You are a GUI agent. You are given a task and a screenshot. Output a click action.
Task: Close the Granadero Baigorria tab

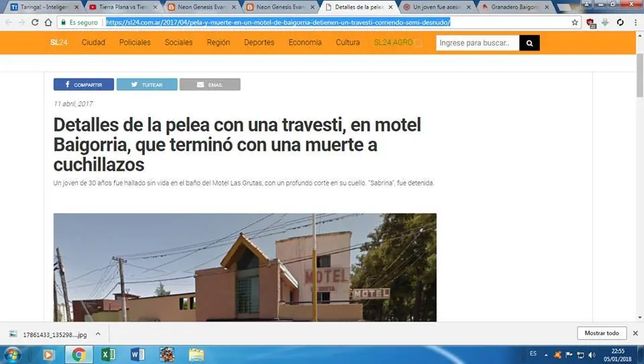click(547, 7)
